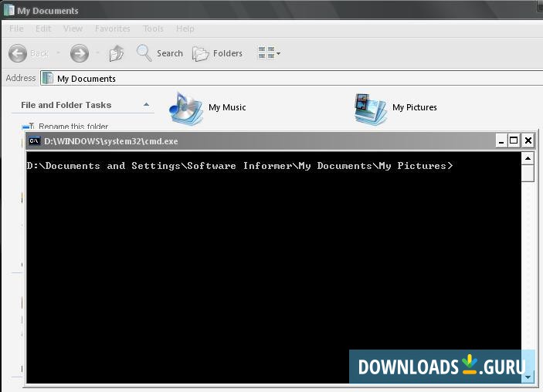543x392 pixels.
Task: Click the My Documents address bar field
Action: 292,78
